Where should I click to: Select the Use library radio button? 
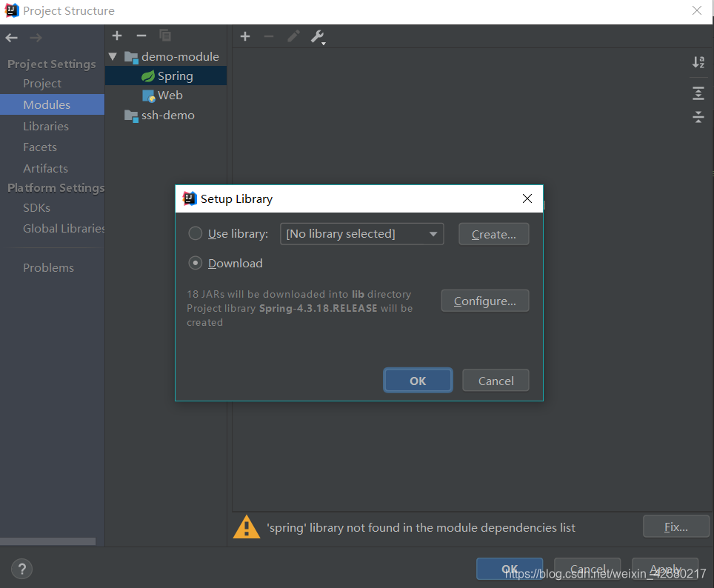(x=196, y=234)
